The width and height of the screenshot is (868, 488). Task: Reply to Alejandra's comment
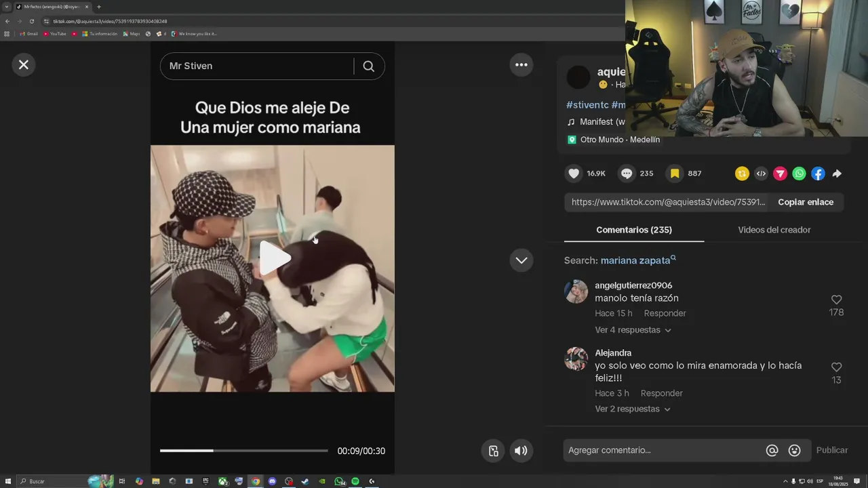tap(661, 393)
